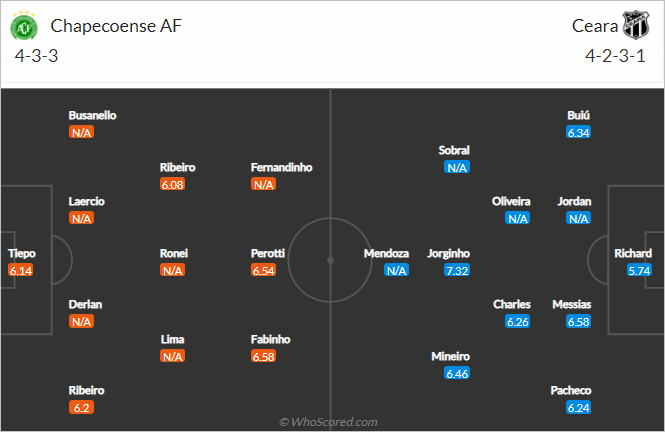Select Mineiro's 6.46 rating badge
665x432 pixels.
pos(457,373)
